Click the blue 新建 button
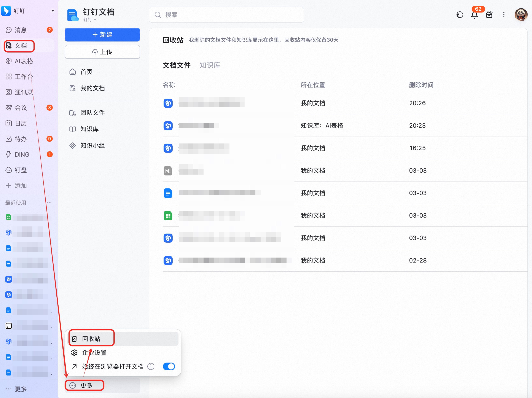The height and width of the screenshot is (398, 532). [x=102, y=35]
